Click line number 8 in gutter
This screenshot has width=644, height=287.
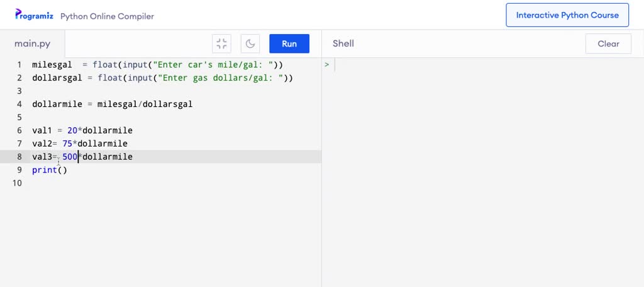point(19,157)
